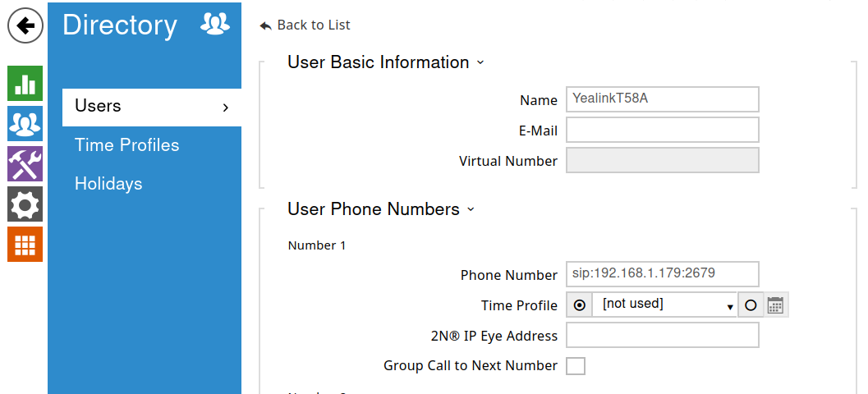This screenshot has width=868, height=394.
Task: Select the custom time profile radio button
Action: point(751,305)
